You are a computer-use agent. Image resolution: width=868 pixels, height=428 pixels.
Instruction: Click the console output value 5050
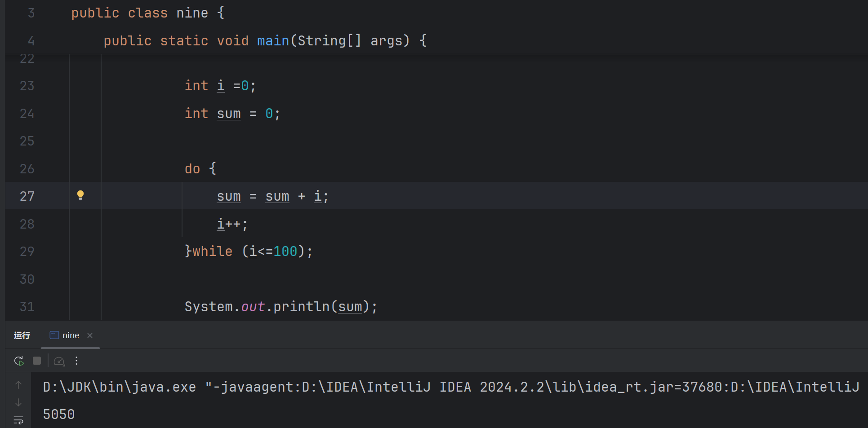coord(59,414)
